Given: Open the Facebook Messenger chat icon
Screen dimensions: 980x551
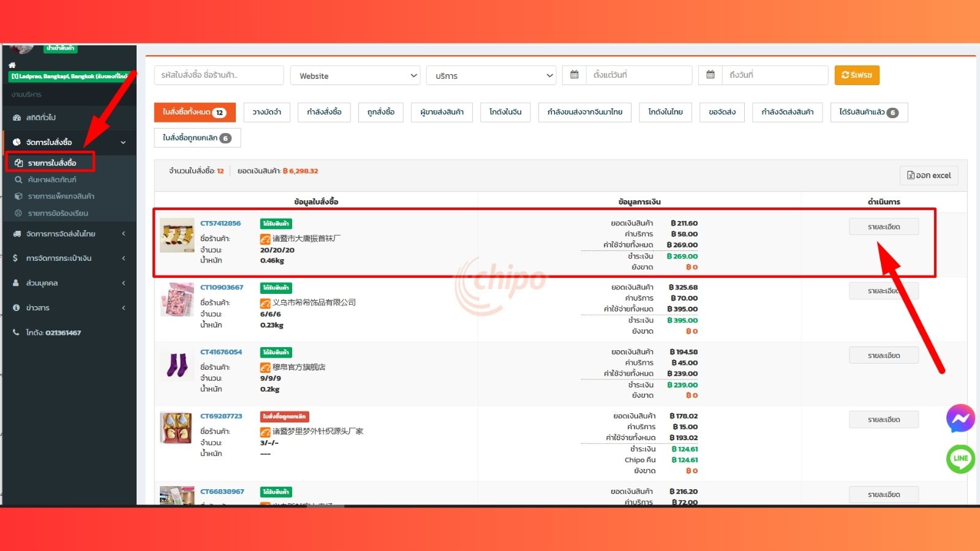Looking at the screenshot, I should 960,419.
